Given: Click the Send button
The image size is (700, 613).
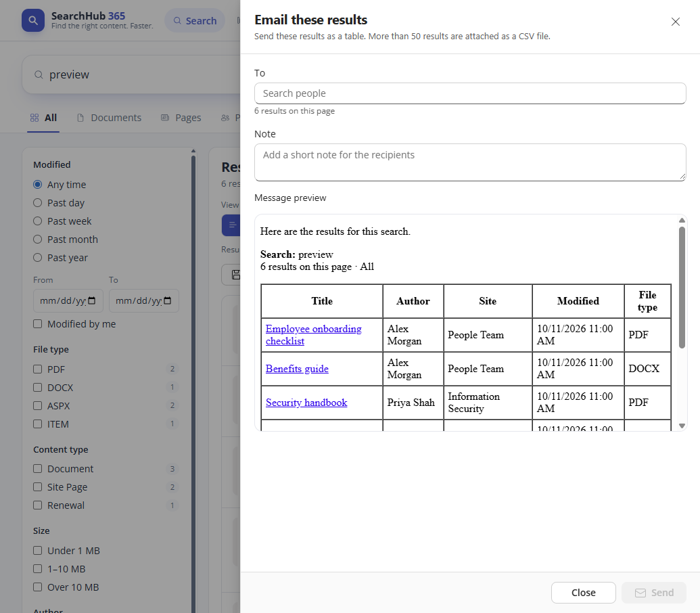Looking at the screenshot, I should click(653, 593).
